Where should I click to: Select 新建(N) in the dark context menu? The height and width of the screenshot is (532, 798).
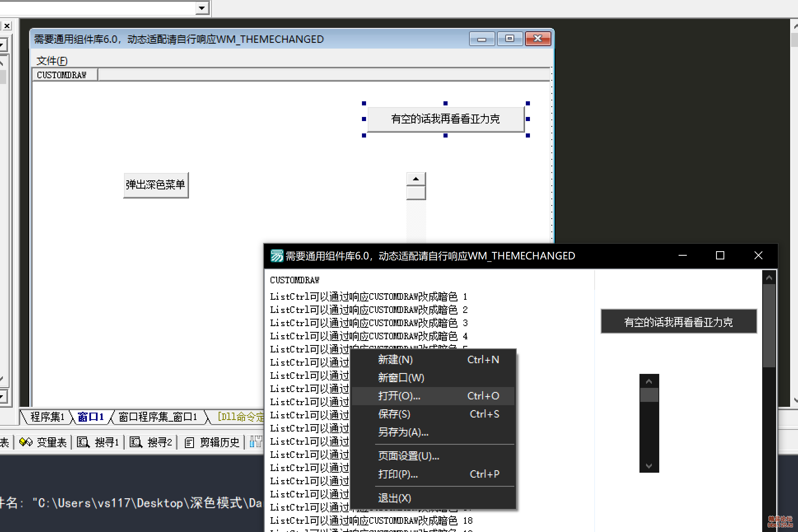[x=434, y=359]
